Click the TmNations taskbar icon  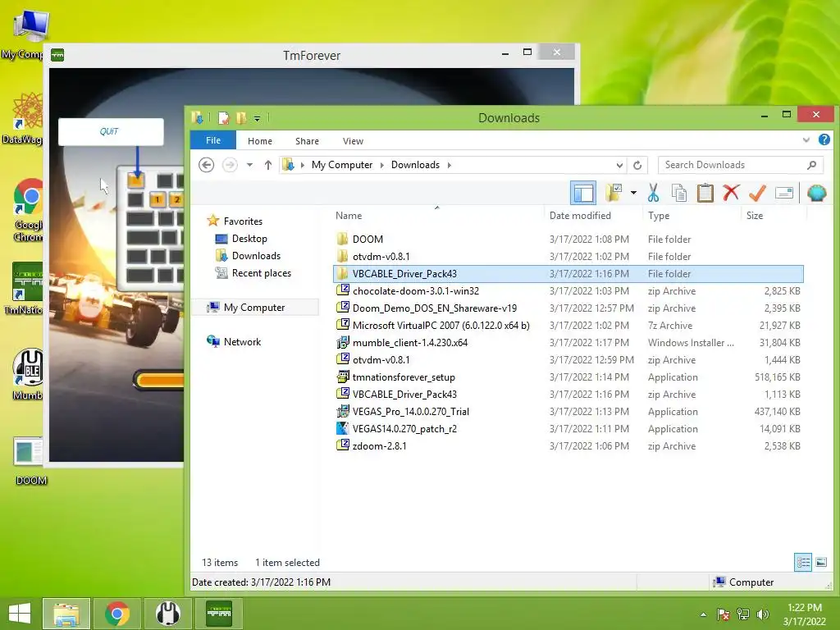[x=219, y=614]
